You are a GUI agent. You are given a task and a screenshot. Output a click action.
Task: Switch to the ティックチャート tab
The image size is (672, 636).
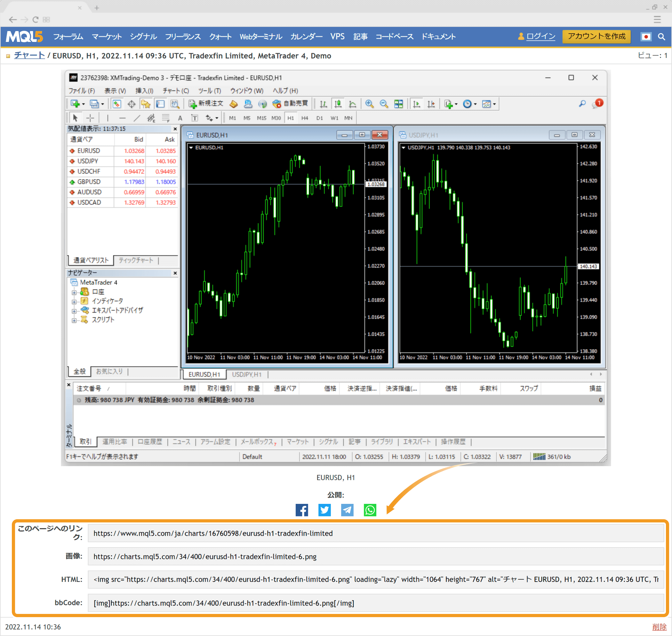coord(136,260)
